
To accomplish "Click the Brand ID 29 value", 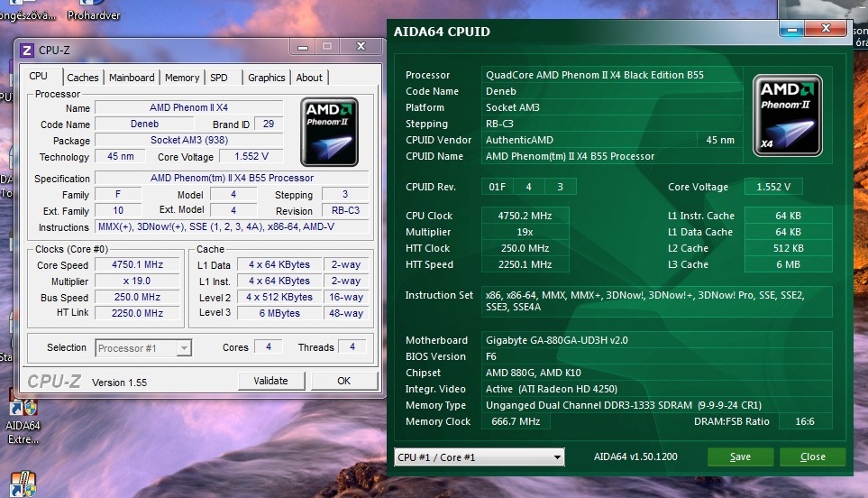I will coord(269,124).
